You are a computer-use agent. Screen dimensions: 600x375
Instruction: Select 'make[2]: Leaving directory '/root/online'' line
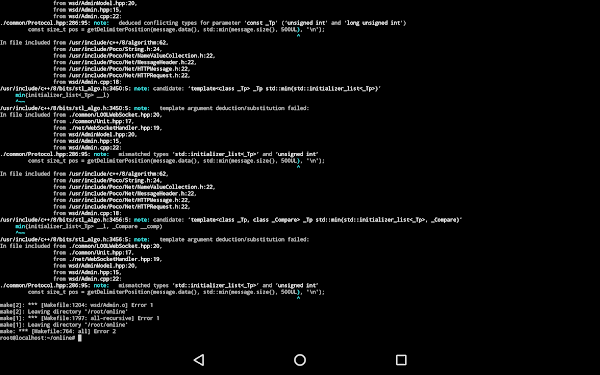pos(64,312)
